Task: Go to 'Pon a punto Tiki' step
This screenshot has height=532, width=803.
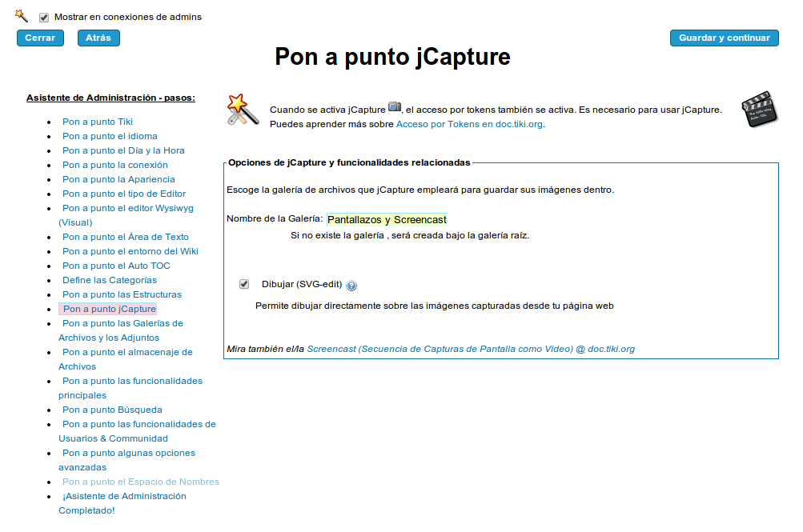Action: tap(98, 122)
